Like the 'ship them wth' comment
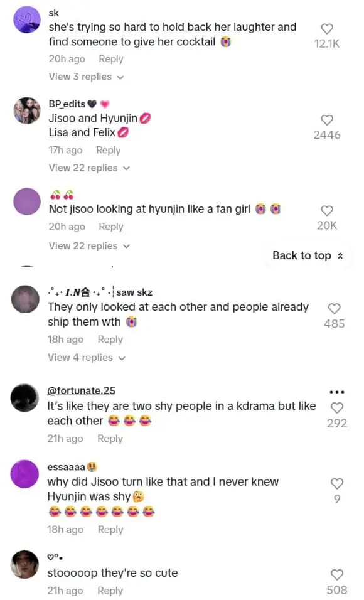Screen dimensions: 364x600 coord(334,309)
